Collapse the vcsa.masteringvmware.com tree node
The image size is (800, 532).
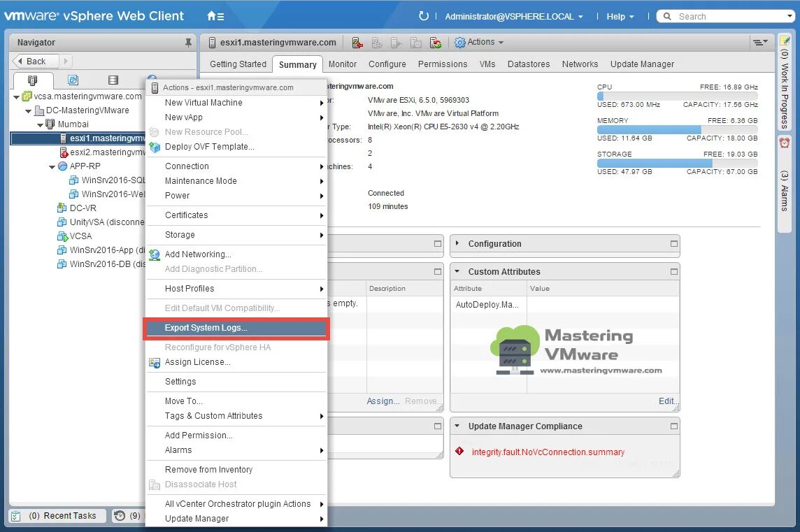(16, 96)
